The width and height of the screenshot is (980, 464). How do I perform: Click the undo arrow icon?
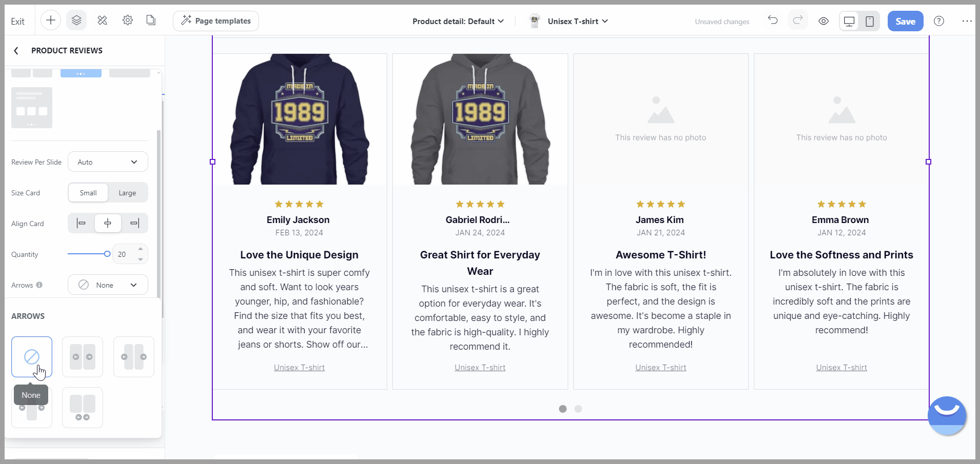point(773,21)
